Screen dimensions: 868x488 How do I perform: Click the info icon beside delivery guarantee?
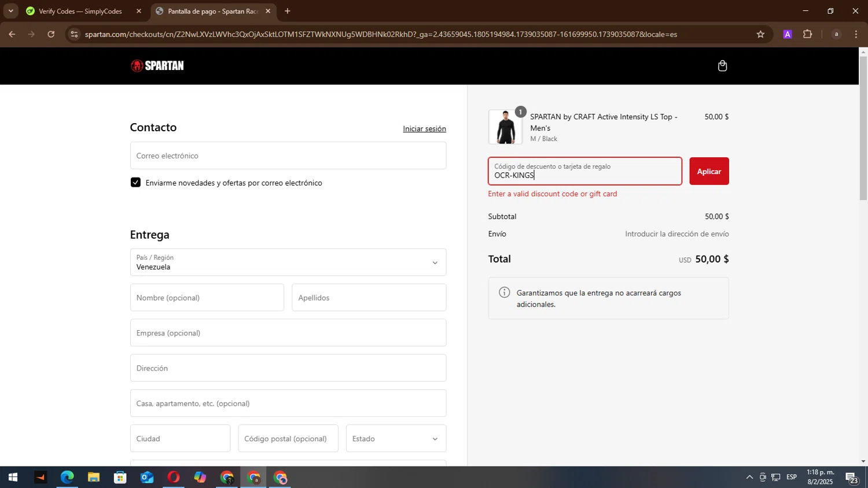point(505,293)
